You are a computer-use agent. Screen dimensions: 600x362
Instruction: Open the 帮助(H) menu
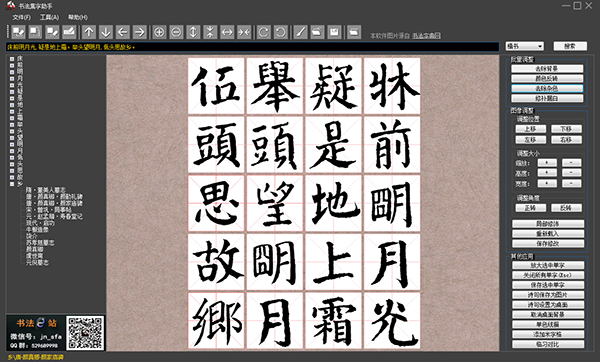pos(78,17)
